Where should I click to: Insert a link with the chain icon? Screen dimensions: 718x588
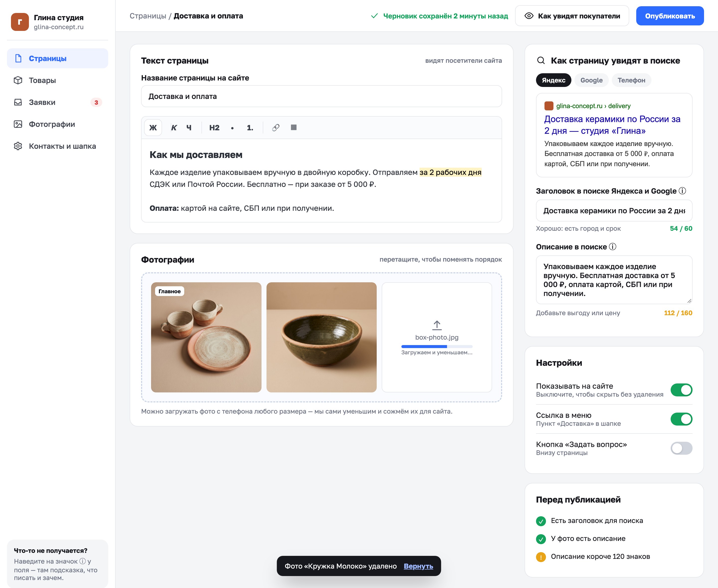click(x=276, y=128)
